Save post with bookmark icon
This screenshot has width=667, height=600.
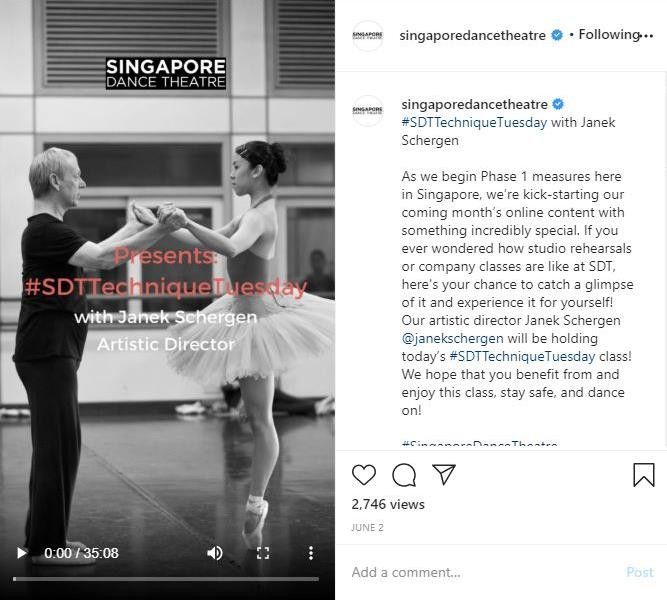pos(644,474)
